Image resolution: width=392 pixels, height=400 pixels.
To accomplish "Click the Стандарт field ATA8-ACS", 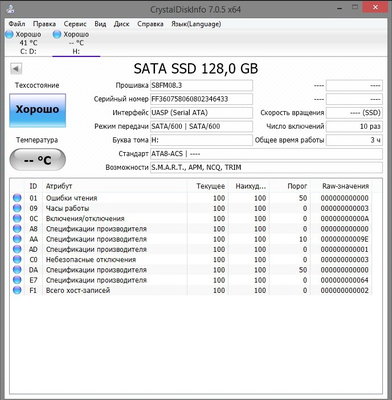I will click(x=266, y=154).
